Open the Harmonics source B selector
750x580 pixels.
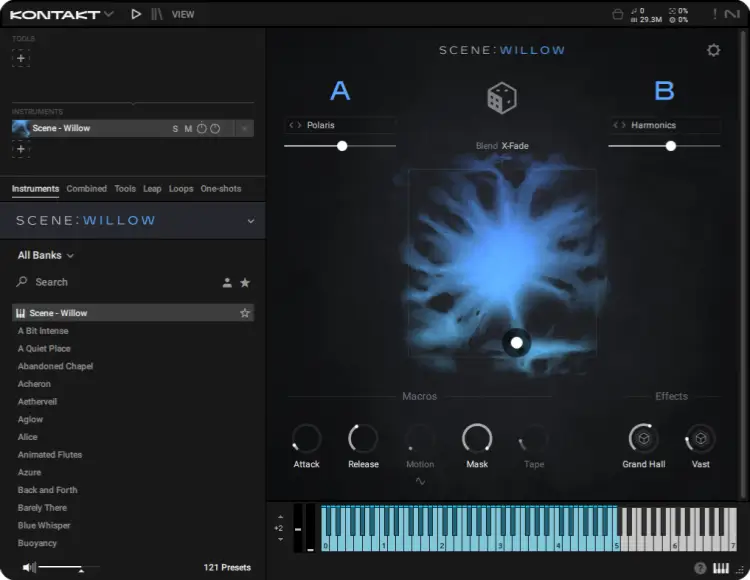(664, 125)
